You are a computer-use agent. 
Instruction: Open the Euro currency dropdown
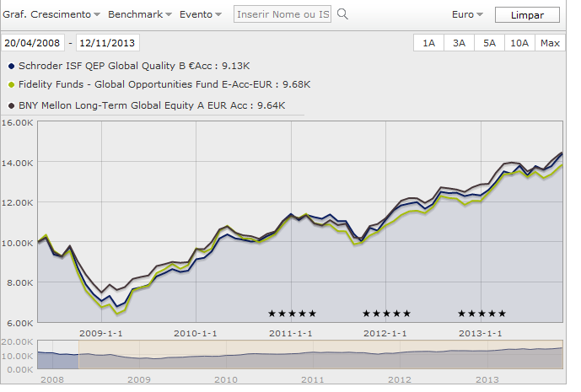tap(467, 14)
